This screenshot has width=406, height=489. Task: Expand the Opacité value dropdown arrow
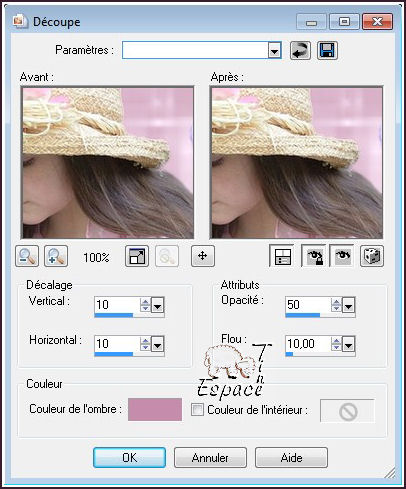348,305
